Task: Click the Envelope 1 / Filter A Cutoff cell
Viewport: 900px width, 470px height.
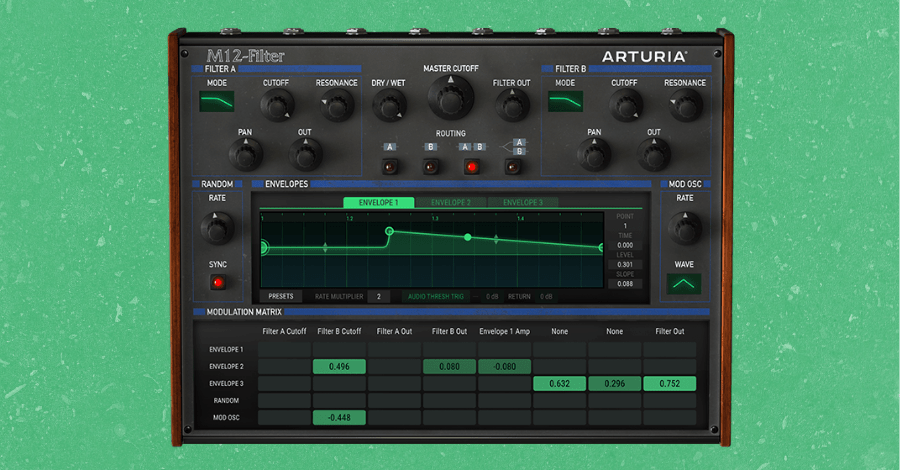Action: (x=284, y=349)
